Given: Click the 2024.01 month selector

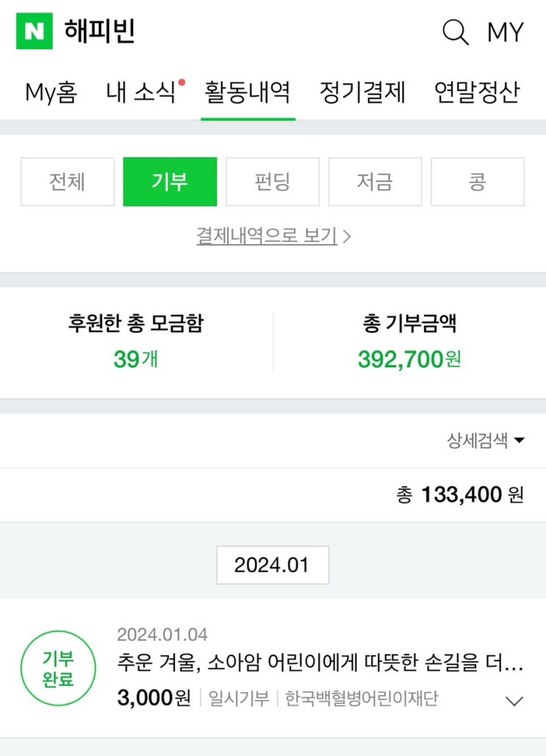Looking at the screenshot, I should click(x=272, y=565).
